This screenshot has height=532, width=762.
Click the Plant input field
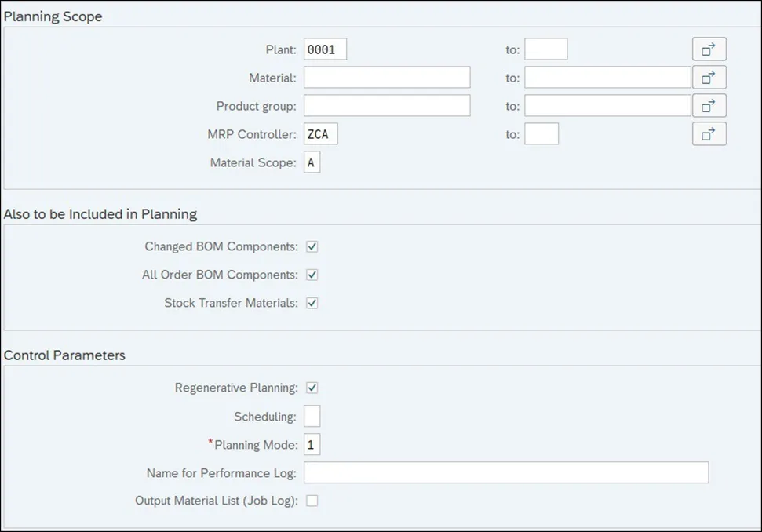pyautogui.click(x=325, y=49)
